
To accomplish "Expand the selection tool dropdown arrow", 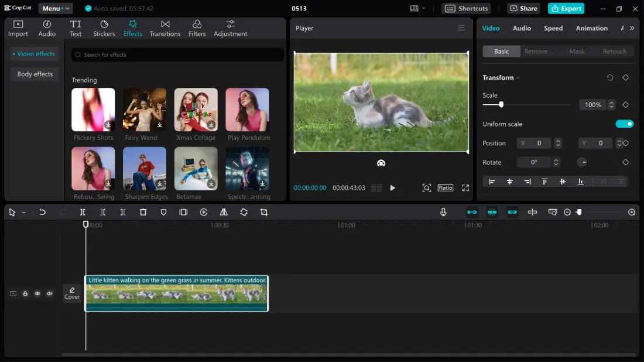I will [x=24, y=213].
